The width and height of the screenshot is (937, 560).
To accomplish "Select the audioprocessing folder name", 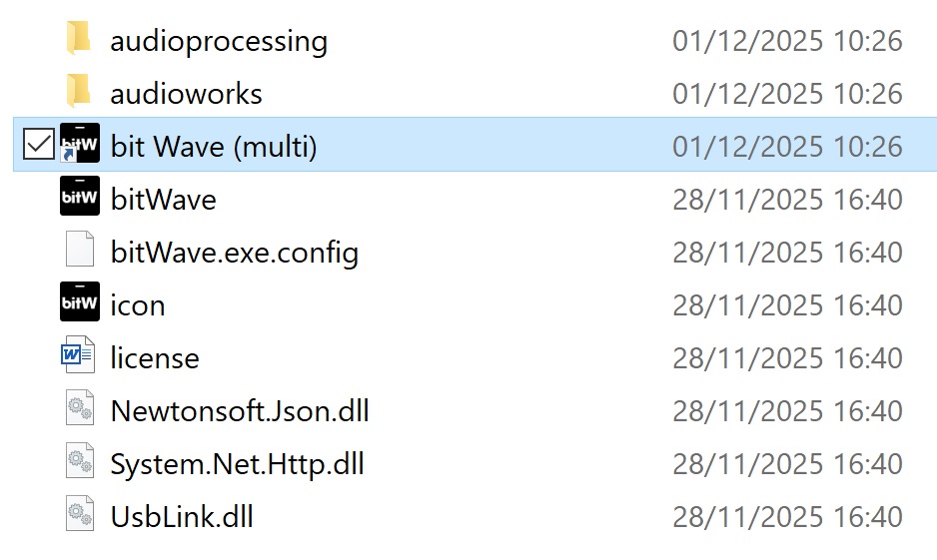I will (x=219, y=41).
